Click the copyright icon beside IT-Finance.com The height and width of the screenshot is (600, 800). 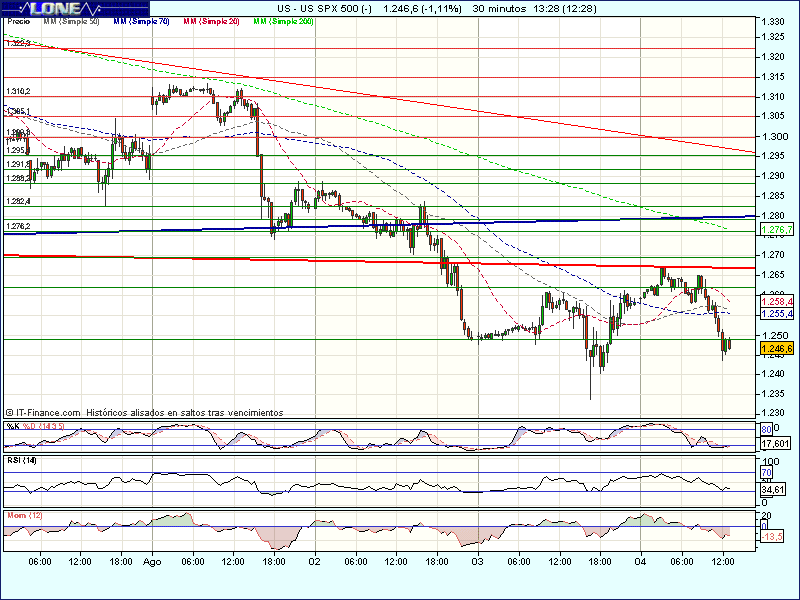tap(10, 412)
